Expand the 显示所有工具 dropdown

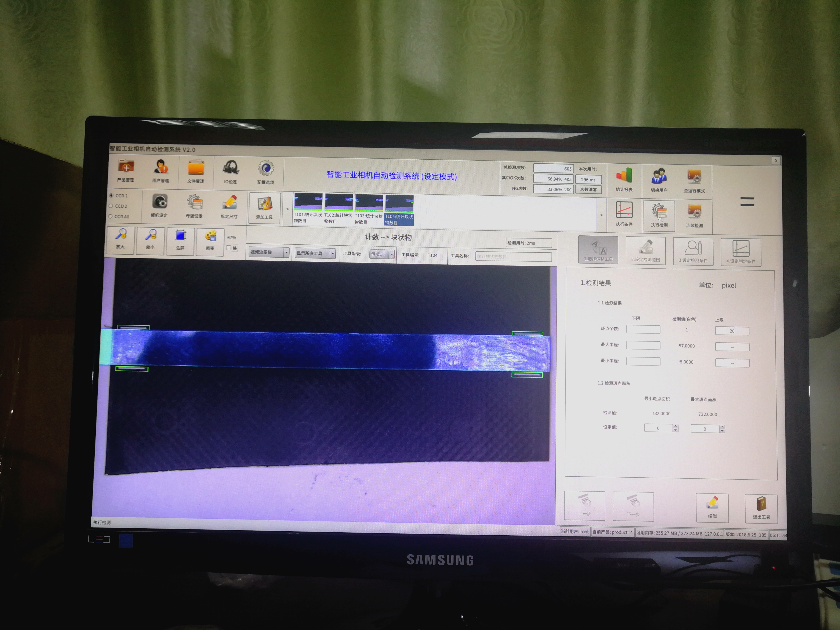pyautogui.click(x=315, y=253)
